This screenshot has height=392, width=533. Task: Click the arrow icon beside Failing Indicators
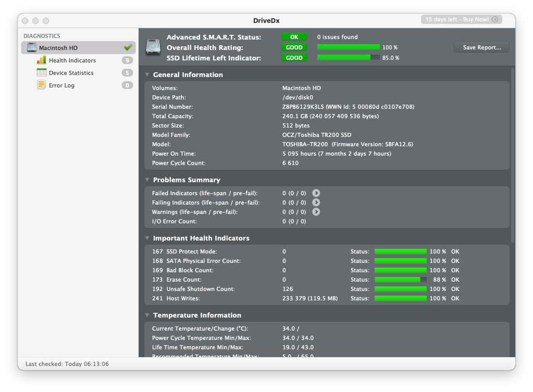(x=316, y=203)
